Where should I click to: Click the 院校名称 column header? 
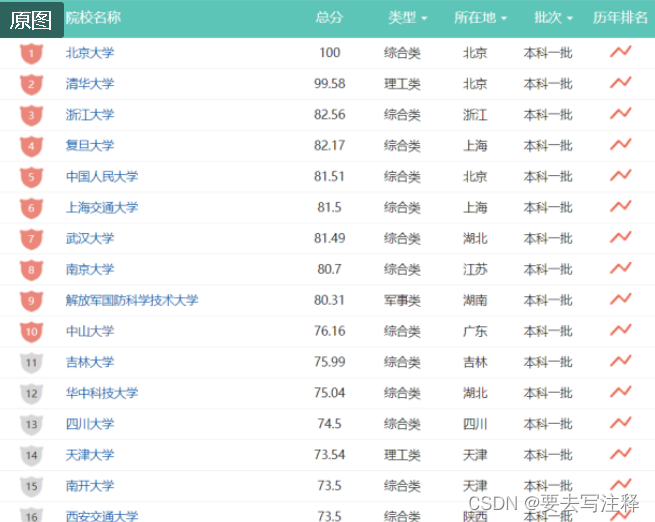(x=93, y=18)
